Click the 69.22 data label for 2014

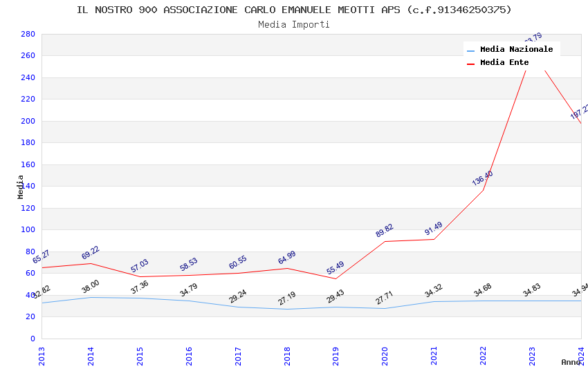(91, 253)
